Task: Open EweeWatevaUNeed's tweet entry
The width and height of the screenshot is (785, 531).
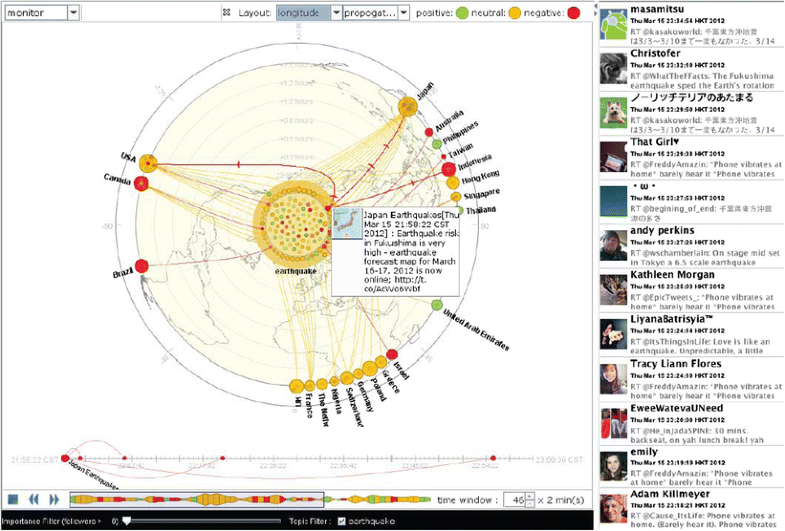Action: tap(692, 423)
